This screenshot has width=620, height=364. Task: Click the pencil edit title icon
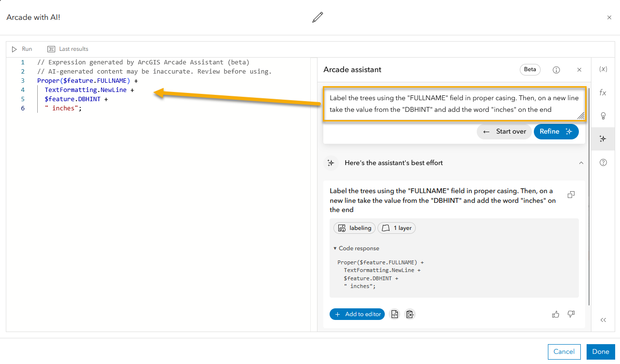click(318, 18)
